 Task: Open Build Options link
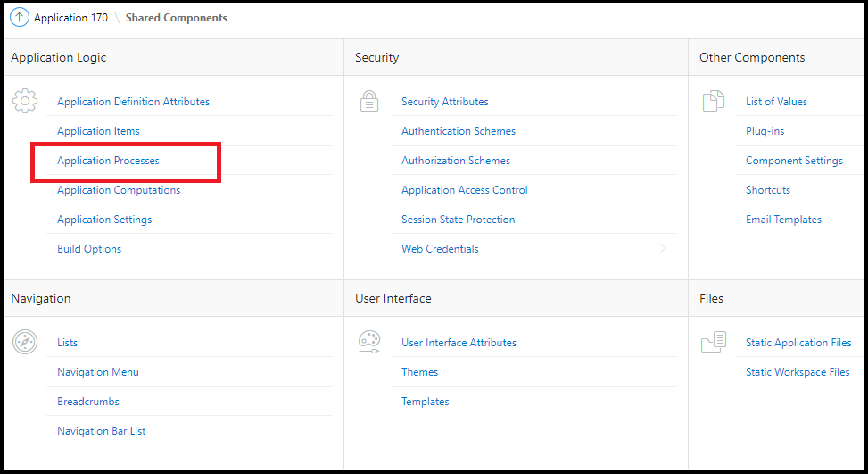tap(89, 249)
